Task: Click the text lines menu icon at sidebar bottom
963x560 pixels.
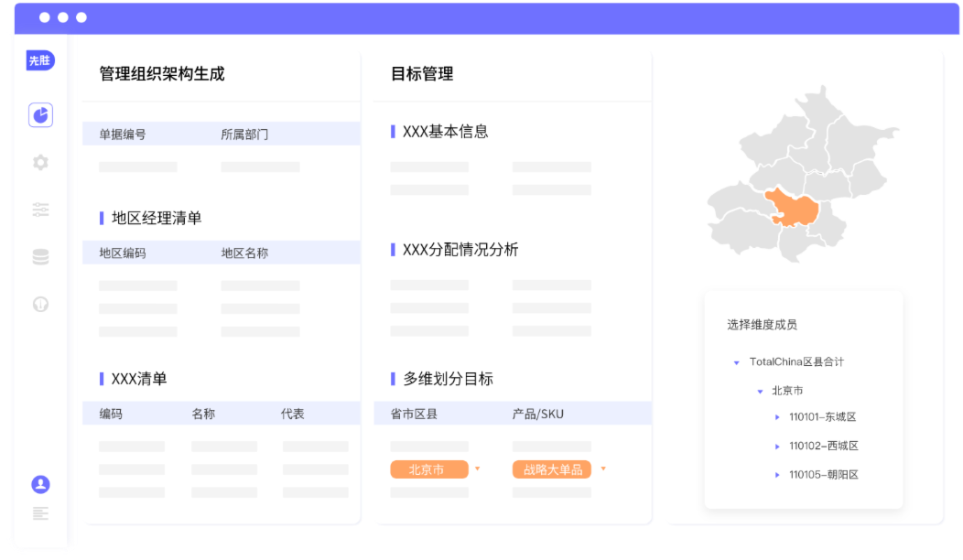Action: coord(40,513)
